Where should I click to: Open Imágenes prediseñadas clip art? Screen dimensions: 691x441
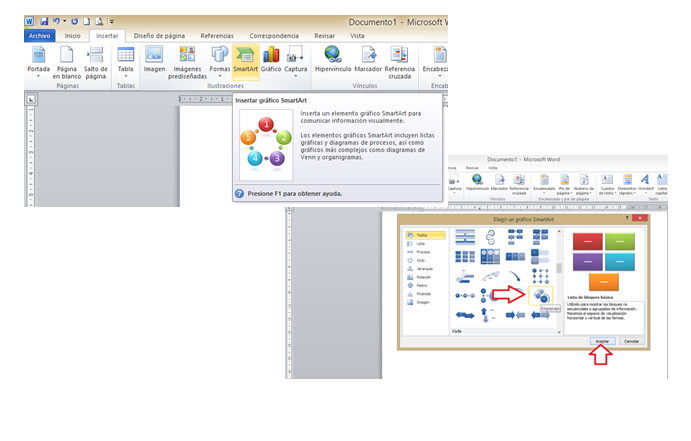(187, 61)
